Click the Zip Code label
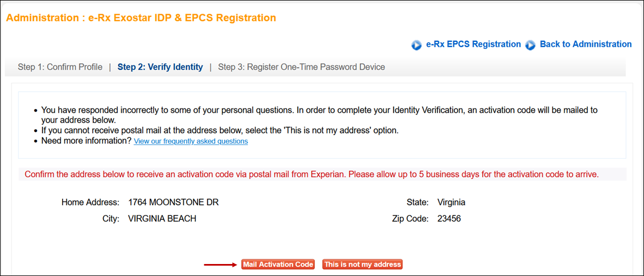The height and width of the screenshot is (276, 644). pyautogui.click(x=410, y=219)
